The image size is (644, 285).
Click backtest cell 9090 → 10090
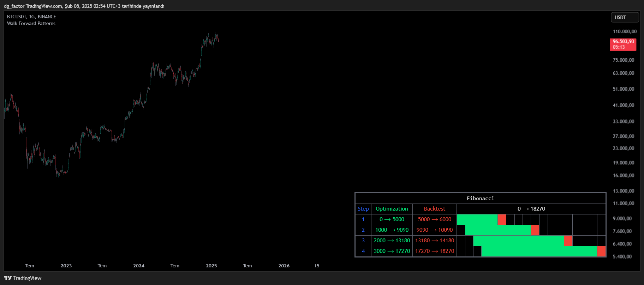pyautogui.click(x=435, y=230)
